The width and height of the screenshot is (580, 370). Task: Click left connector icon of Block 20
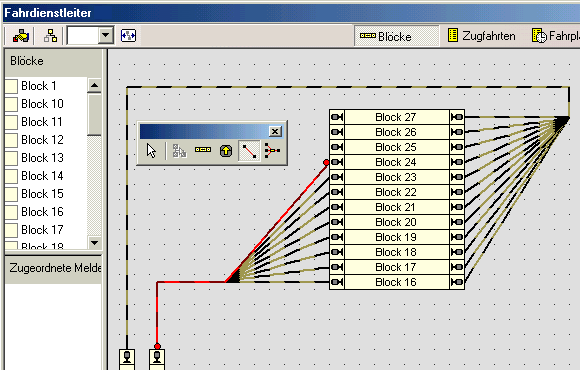(x=337, y=222)
